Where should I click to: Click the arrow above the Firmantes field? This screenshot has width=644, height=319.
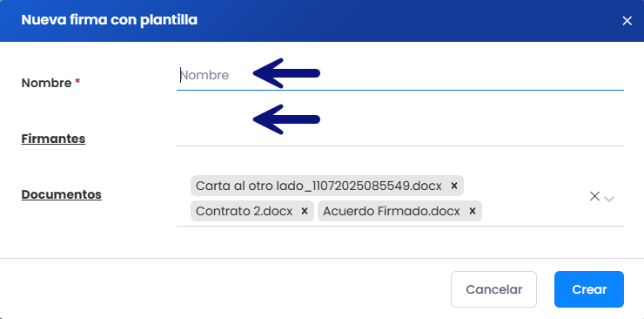286,119
